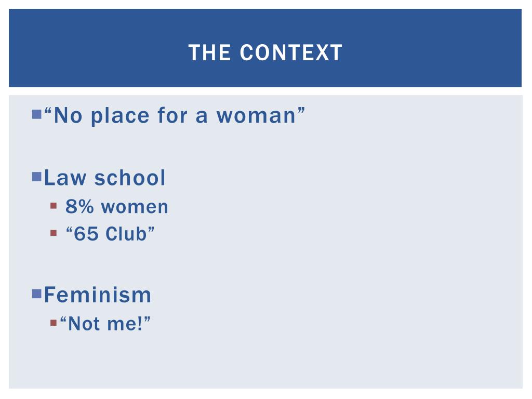This screenshot has width=532, height=399.
Task: Click the word "Law" in second bullet
Action: (65, 178)
